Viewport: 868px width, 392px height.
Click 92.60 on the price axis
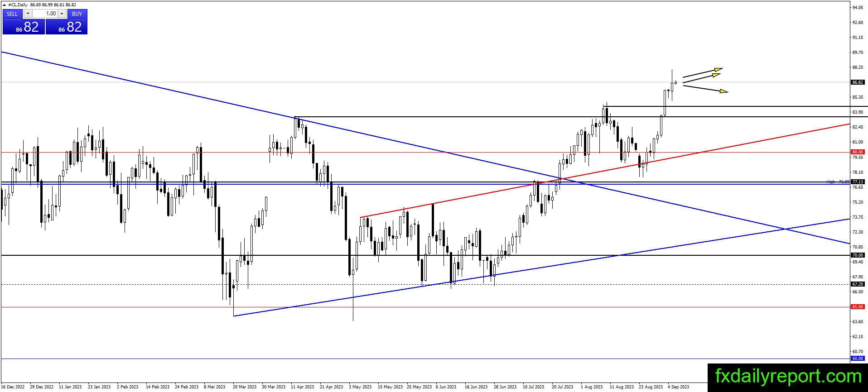coord(858,23)
